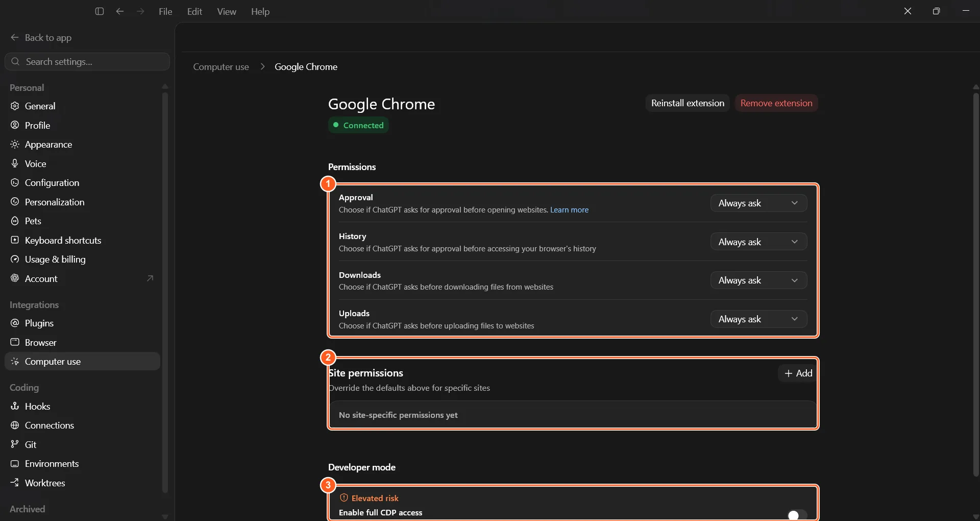The height and width of the screenshot is (521, 980).
Task: Click Back to app
Action: [x=41, y=37]
